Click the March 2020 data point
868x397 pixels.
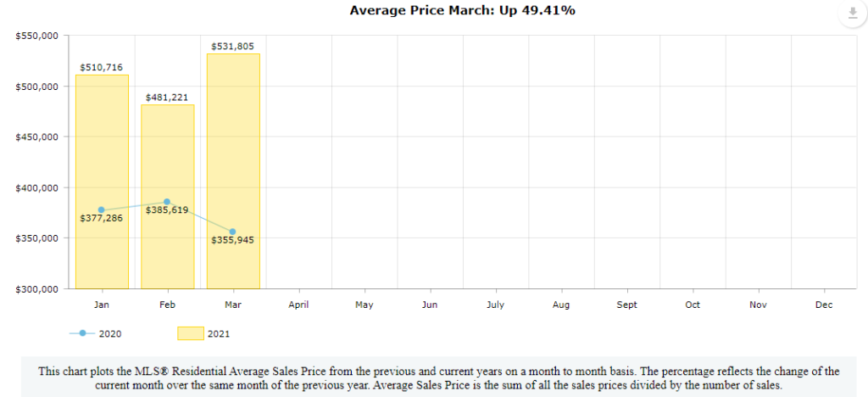pos(233,232)
